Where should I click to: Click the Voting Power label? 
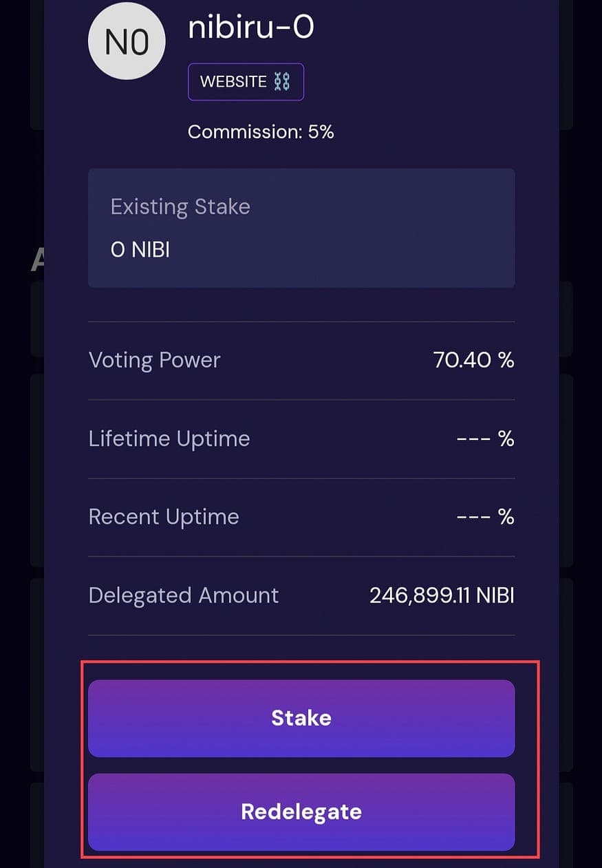click(x=155, y=360)
